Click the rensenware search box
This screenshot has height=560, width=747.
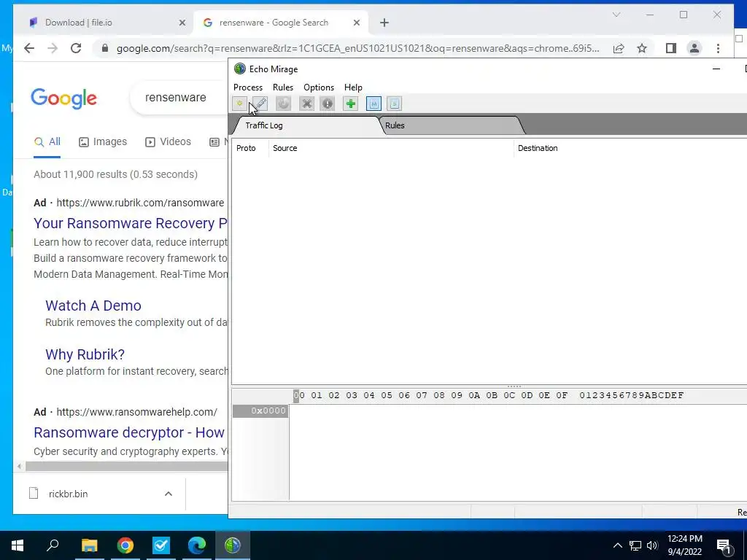179,98
